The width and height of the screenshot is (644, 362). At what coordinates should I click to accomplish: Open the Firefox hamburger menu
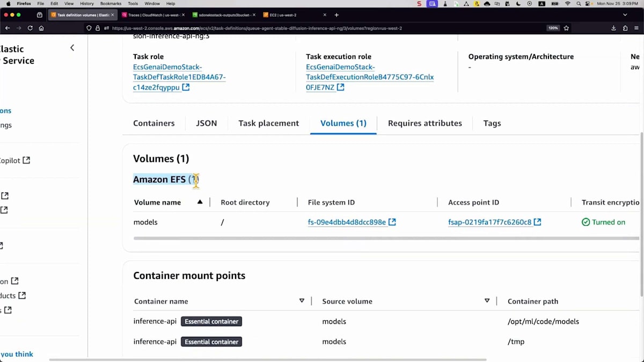click(x=636, y=28)
